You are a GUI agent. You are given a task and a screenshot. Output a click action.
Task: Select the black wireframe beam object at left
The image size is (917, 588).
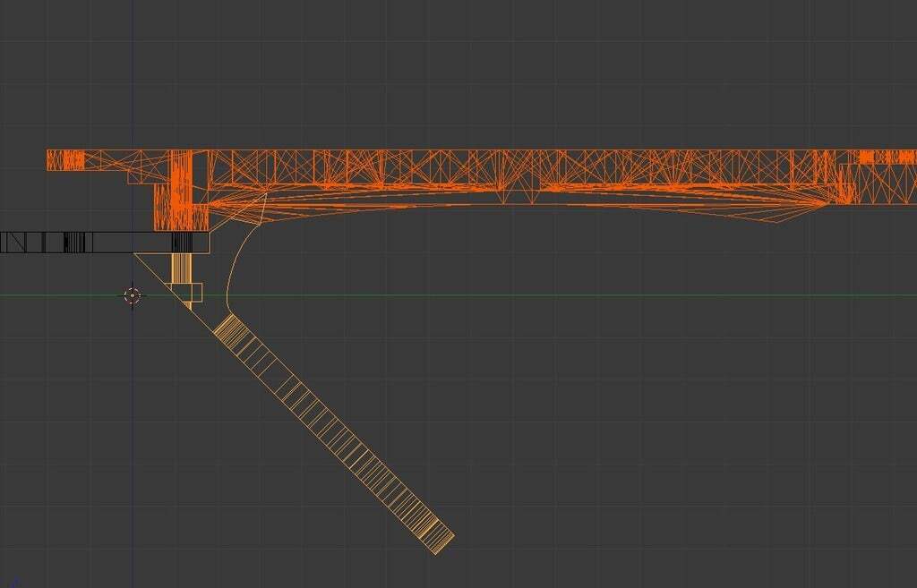point(105,242)
